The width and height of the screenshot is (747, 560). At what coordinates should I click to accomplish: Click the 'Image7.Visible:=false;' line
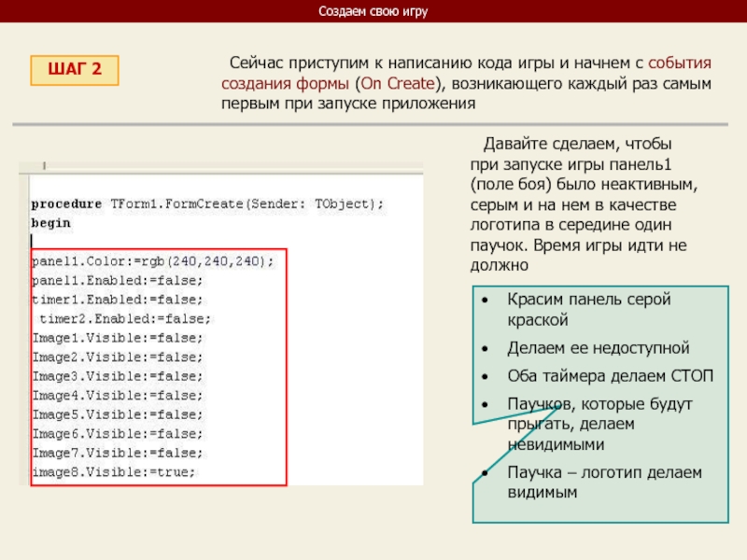(x=118, y=453)
